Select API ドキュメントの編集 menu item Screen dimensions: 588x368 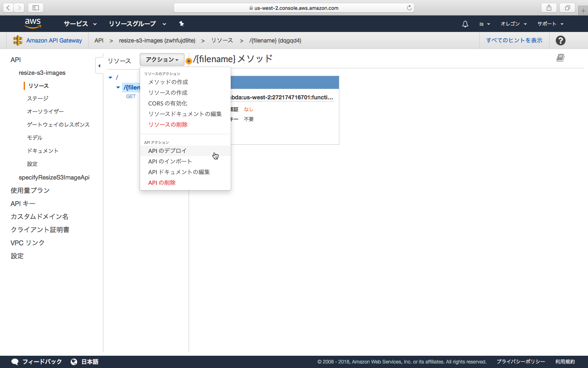[x=185, y=172]
